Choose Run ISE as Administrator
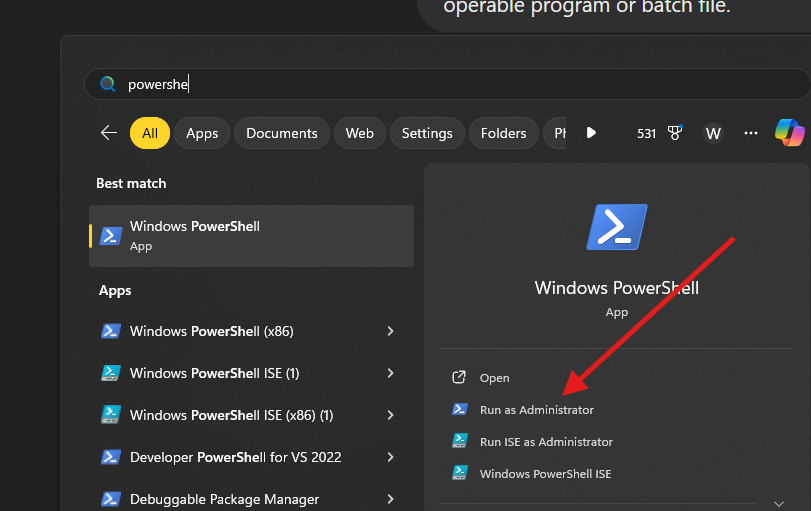Image resolution: width=811 pixels, height=511 pixels. point(546,442)
